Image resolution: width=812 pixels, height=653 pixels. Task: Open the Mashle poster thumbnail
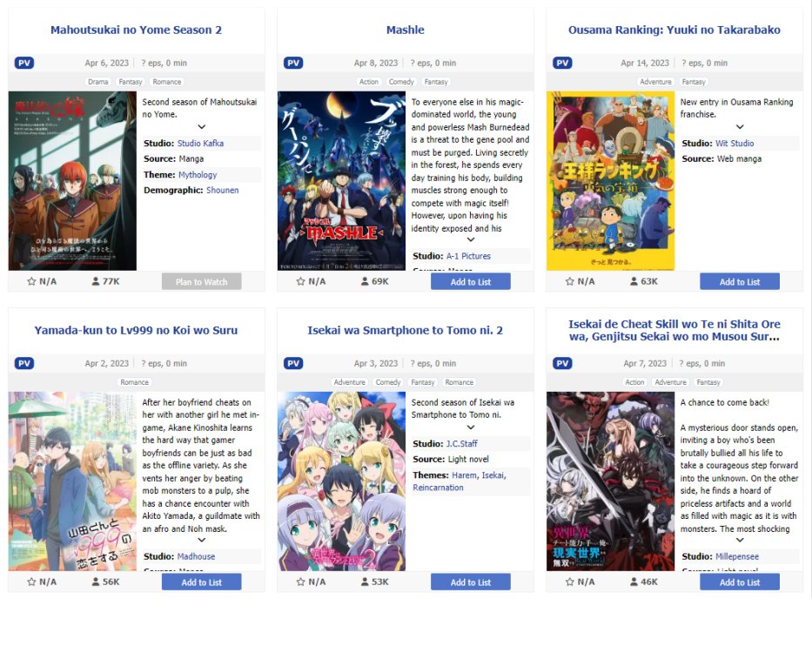coord(341,181)
